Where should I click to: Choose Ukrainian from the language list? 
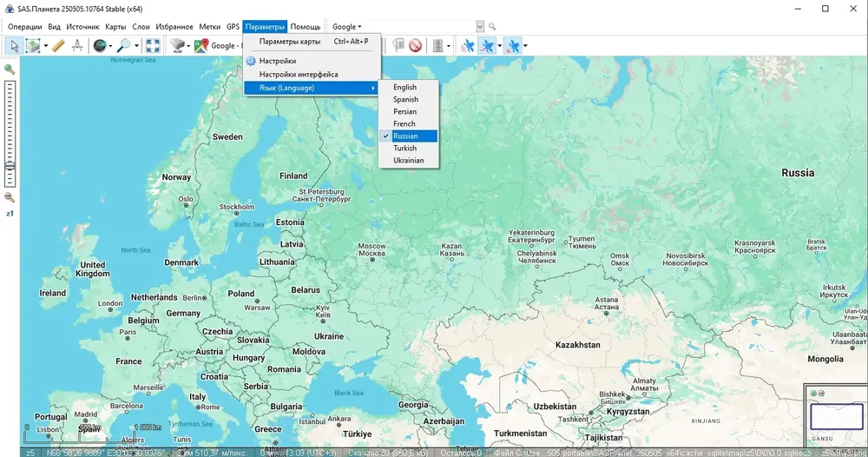point(409,160)
